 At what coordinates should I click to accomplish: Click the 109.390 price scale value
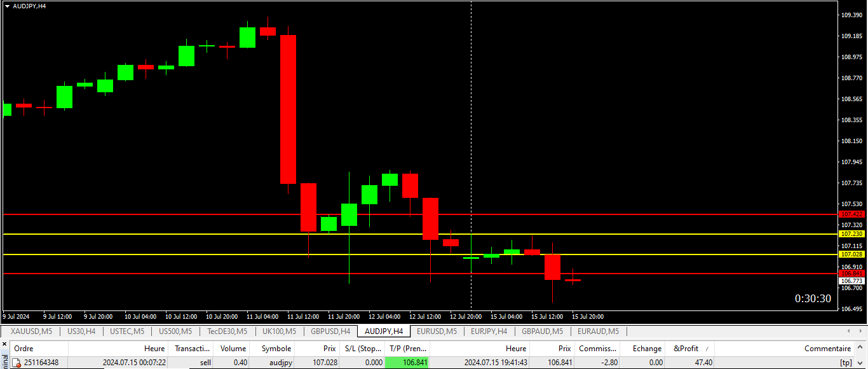851,15
